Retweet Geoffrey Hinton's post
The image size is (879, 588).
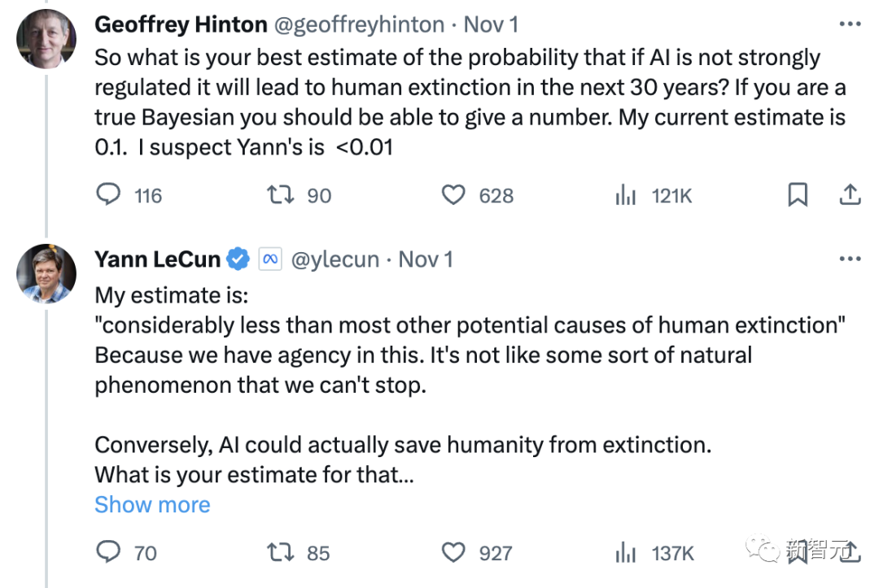[x=280, y=195]
